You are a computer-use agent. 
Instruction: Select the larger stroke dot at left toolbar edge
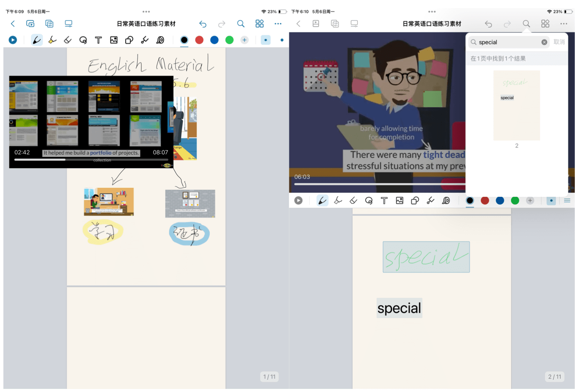click(x=282, y=40)
